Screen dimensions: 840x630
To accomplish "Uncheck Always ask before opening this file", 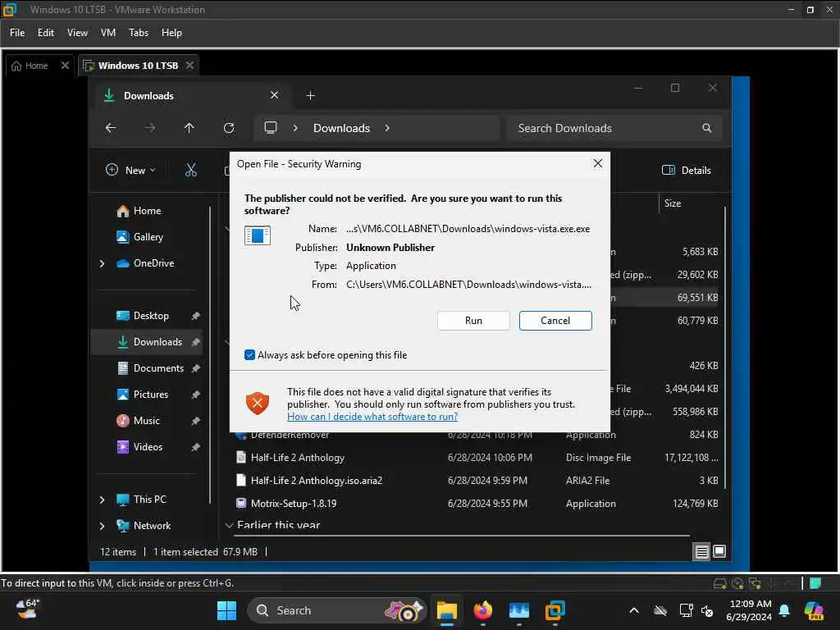I will [249, 354].
